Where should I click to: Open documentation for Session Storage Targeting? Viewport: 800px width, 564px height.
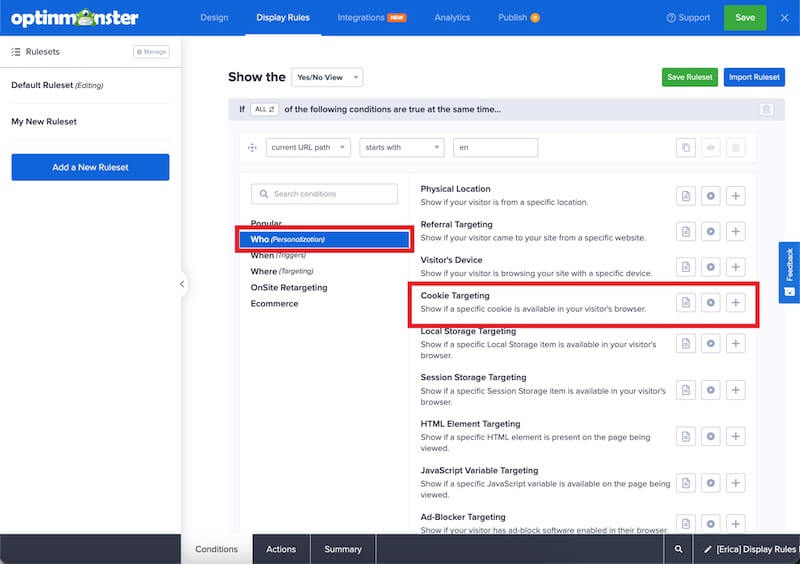tap(686, 390)
